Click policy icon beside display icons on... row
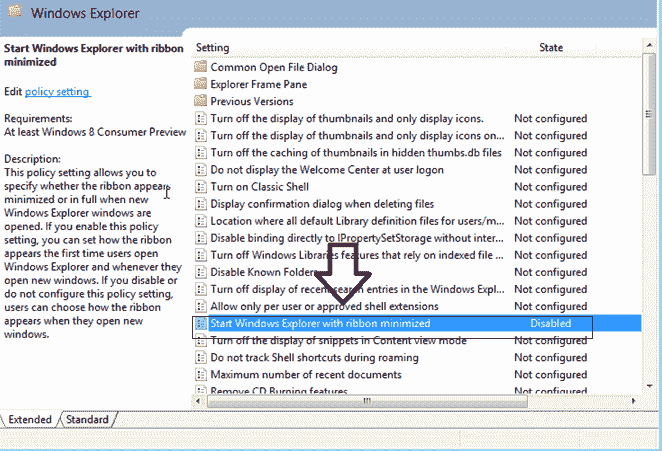 click(201, 136)
